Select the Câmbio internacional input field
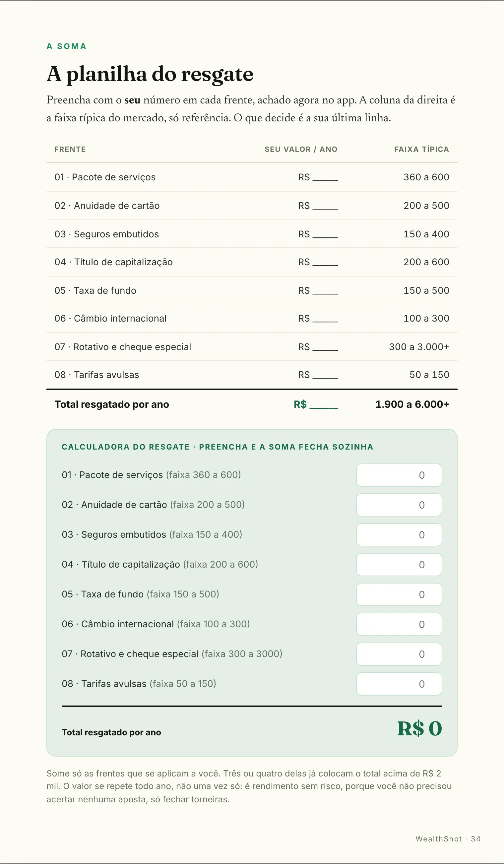This screenshot has width=504, height=864. click(x=399, y=624)
